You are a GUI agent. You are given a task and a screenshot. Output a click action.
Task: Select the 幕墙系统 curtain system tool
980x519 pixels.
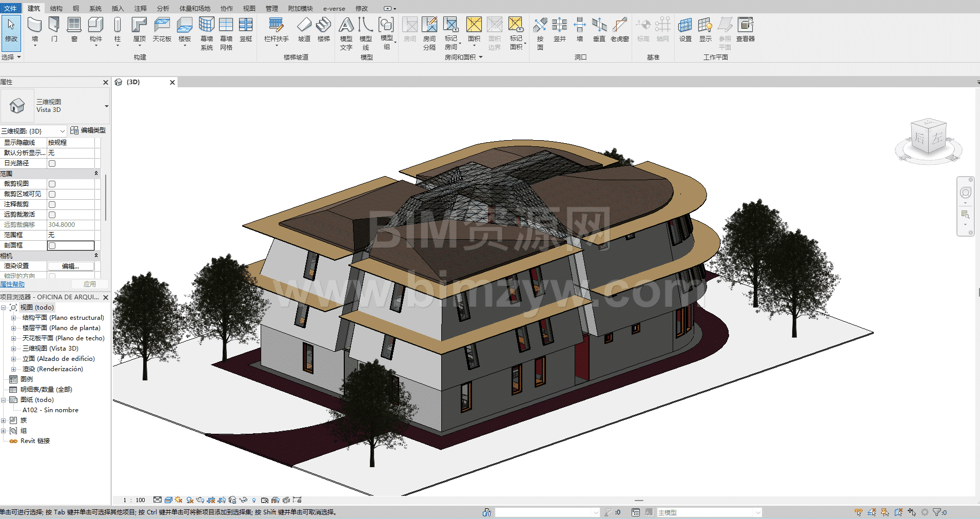(x=207, y=33)
